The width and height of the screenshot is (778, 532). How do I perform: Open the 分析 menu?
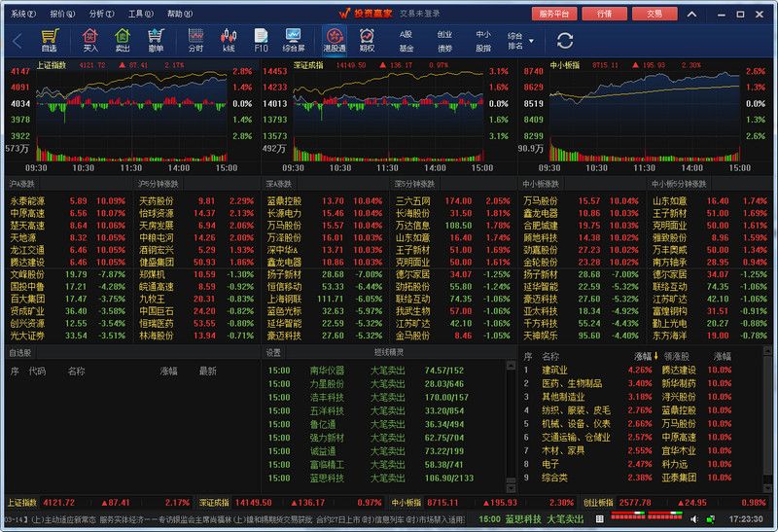(101, 14)
